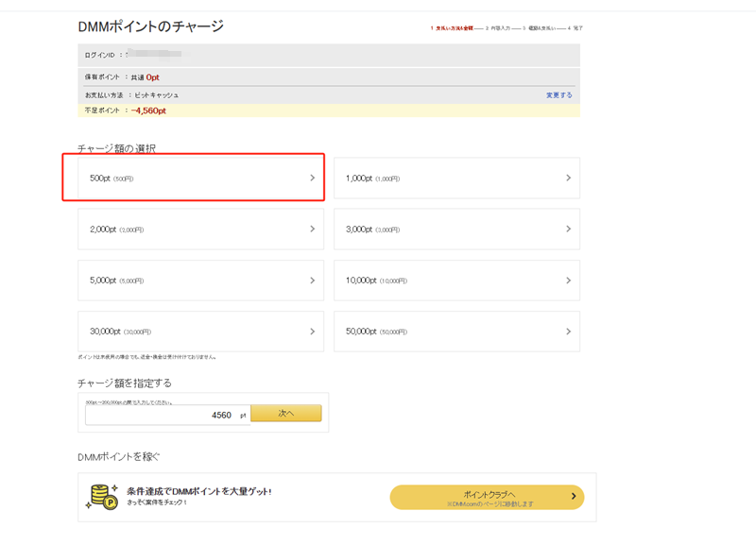Viewport: 756px width, 545px height.
Task: Click the chevron on the 1,000pt row
Action: coord(569,178)
